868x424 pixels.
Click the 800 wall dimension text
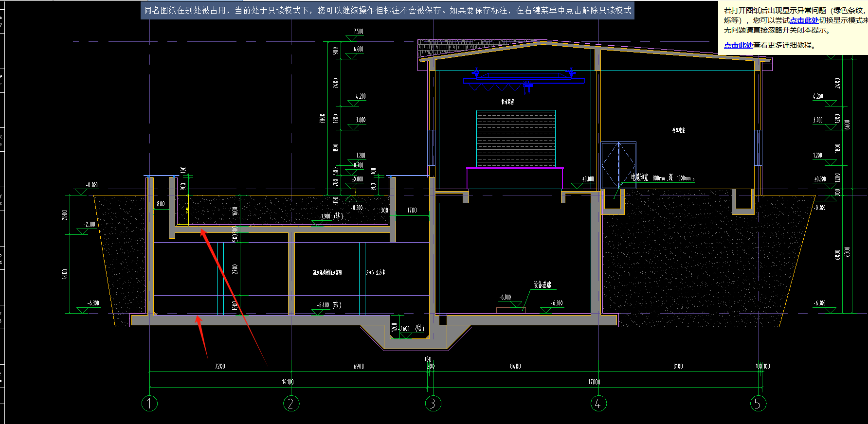pyautogui.click(x=161, y=204)
